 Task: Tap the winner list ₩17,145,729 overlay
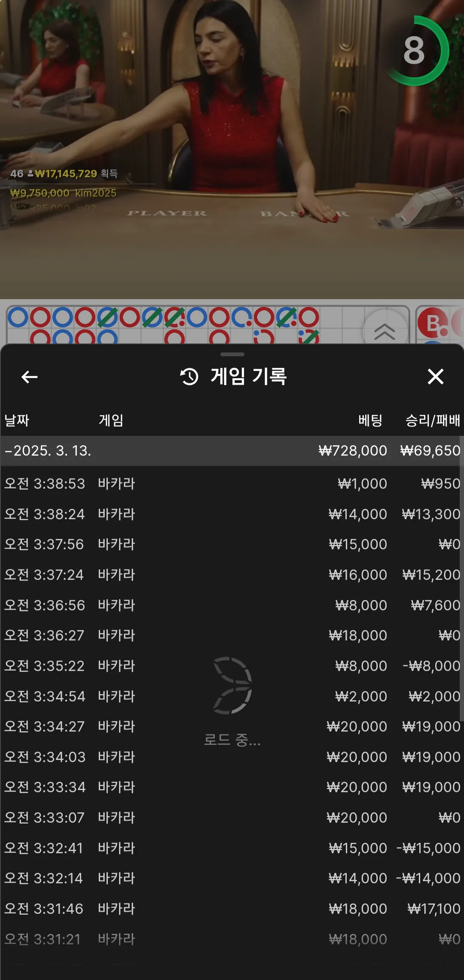coord(64,174)
